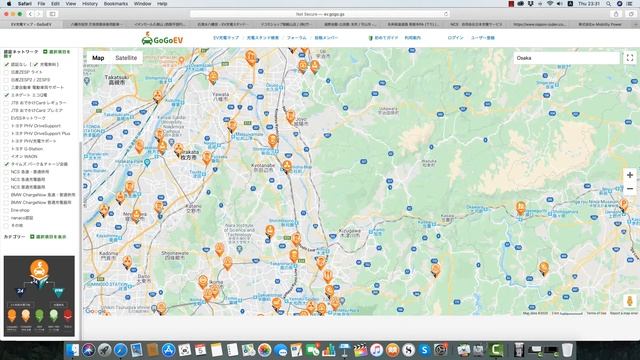The image size is (640, 360).
Task: Toggle map fullscreen view icon
Action: coord(630,58)
